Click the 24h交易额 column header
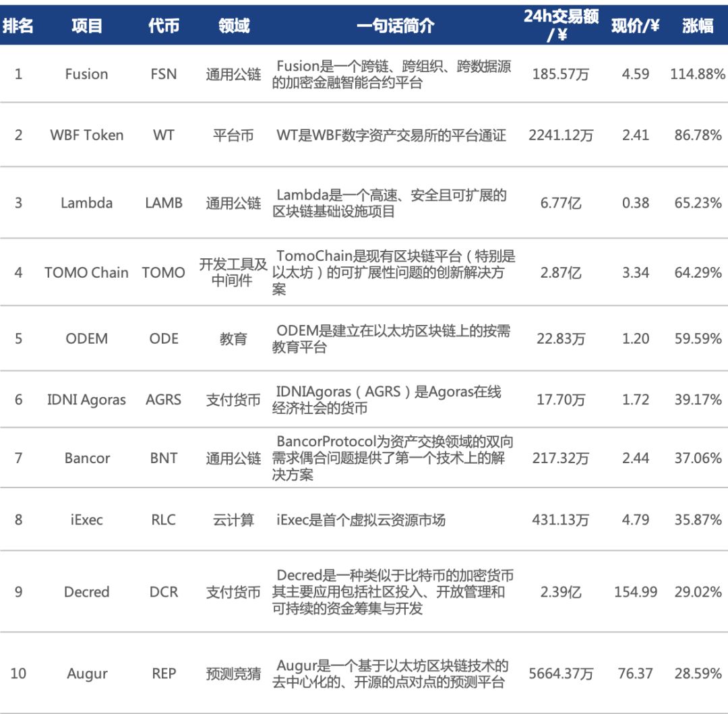This screenshot has height=714, width=728. pyautogui.click(x=561, y=25)
